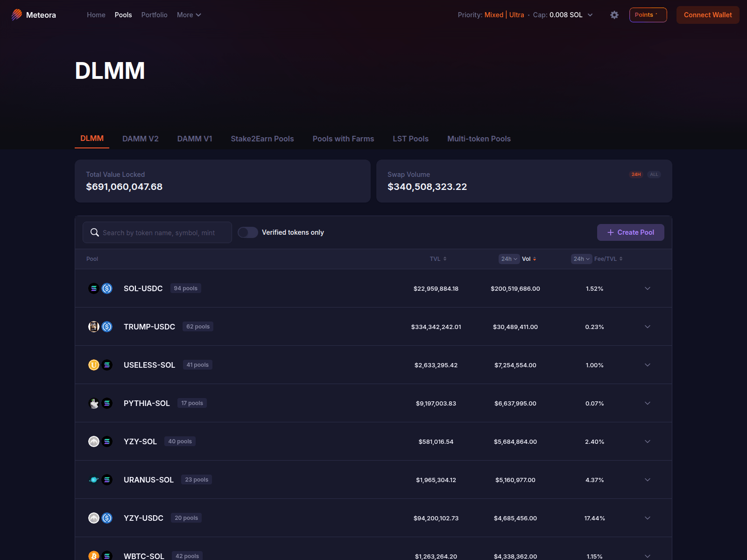Viewport: 747px width, 560px height.
Task: Click the URANUS planet token icon
Action: pyautogui.click(x=94, y=480)
